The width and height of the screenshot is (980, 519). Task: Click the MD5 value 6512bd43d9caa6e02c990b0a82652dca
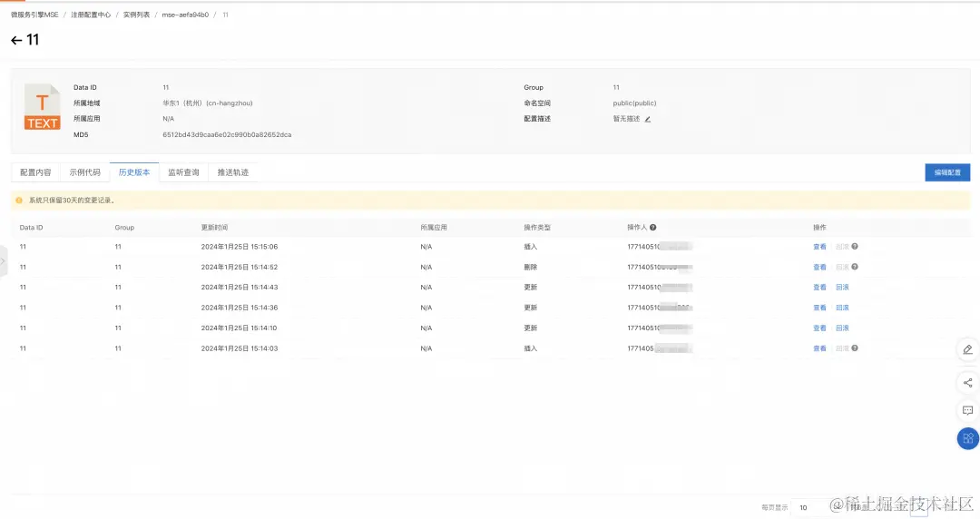(x=227, y=135)
